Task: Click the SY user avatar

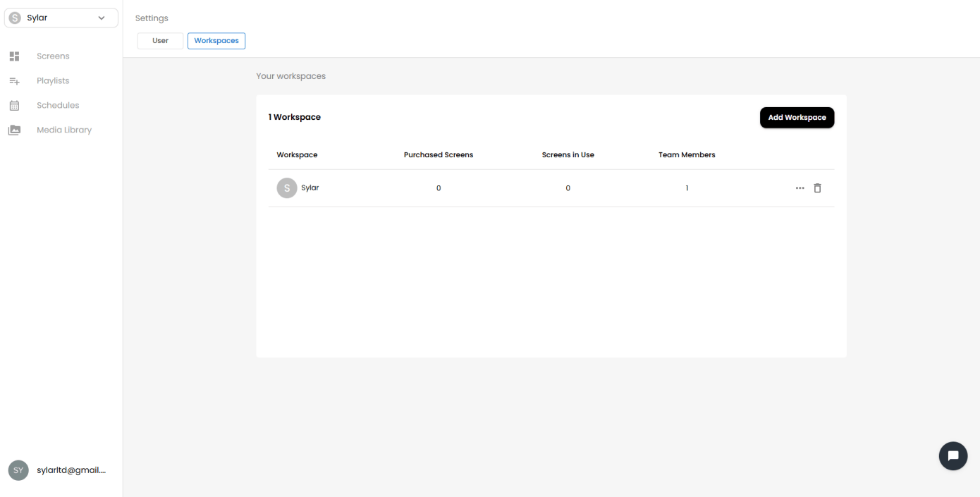Action: pos(18,470)
